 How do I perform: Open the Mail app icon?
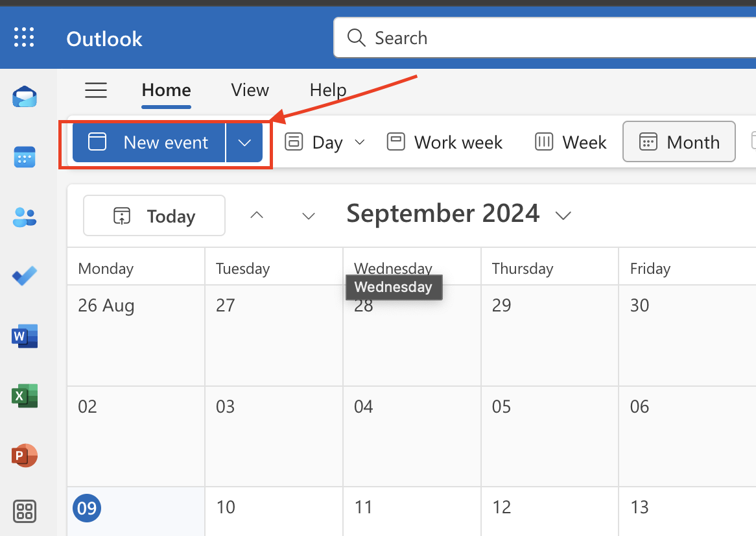pyautogui.click(x=24, y=97)
